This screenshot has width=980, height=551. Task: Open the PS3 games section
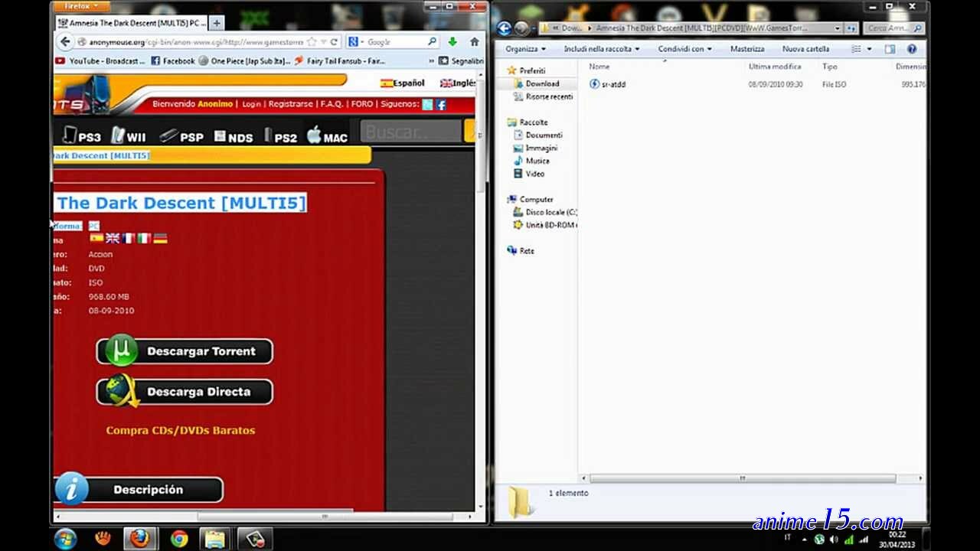coord(82,136)
